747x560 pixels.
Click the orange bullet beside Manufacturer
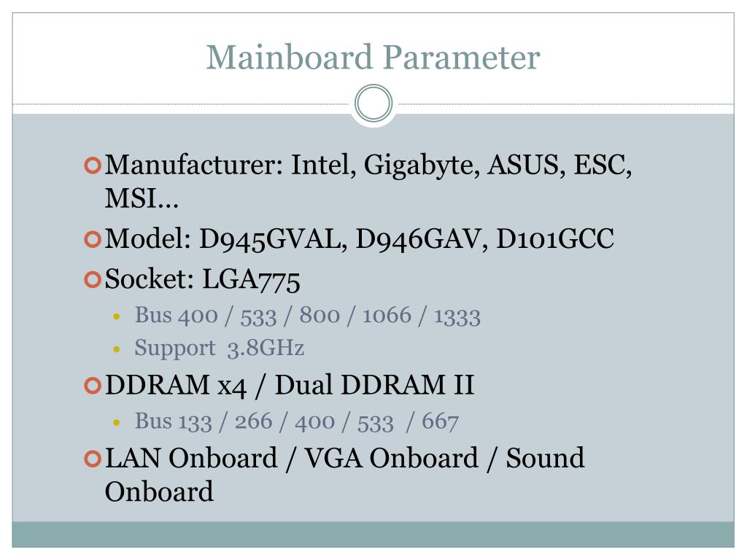[x=93, y=166]
